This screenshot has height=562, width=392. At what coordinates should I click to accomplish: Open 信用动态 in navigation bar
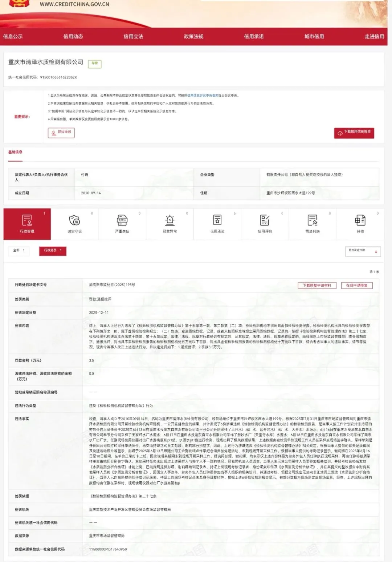73,36
